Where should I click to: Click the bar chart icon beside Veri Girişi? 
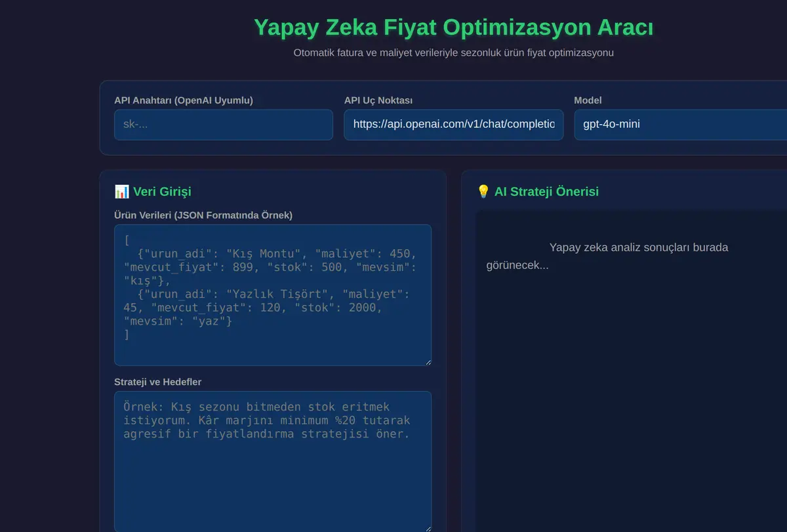[121, 192]
